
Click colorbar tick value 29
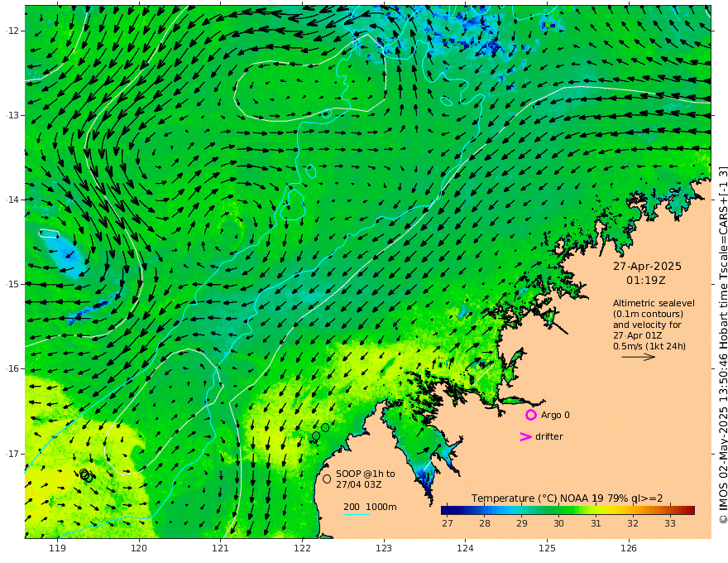click(522, 523)
